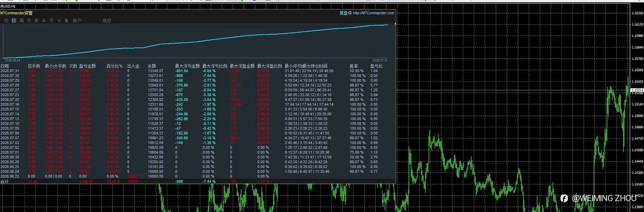The height and width of the screenshot is (212, 644).
Task: Click balance value 13348.07
Action: pos(155,71)
